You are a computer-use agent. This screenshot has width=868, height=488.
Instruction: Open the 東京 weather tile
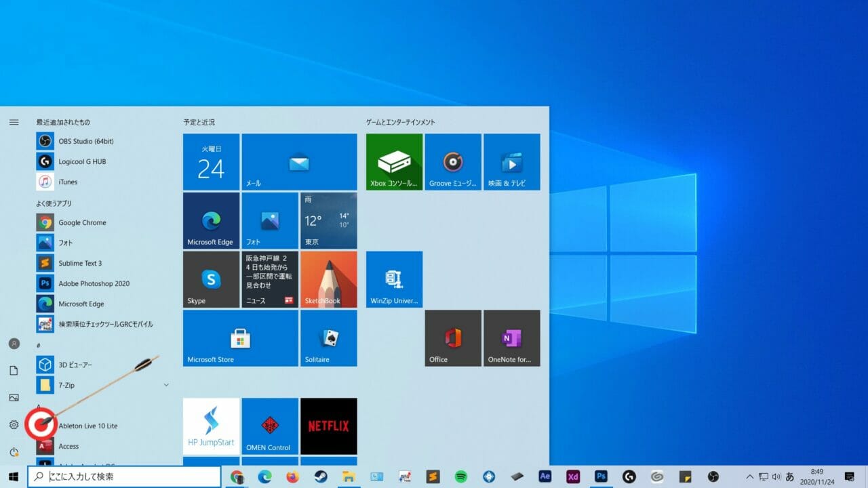[329, 220]
